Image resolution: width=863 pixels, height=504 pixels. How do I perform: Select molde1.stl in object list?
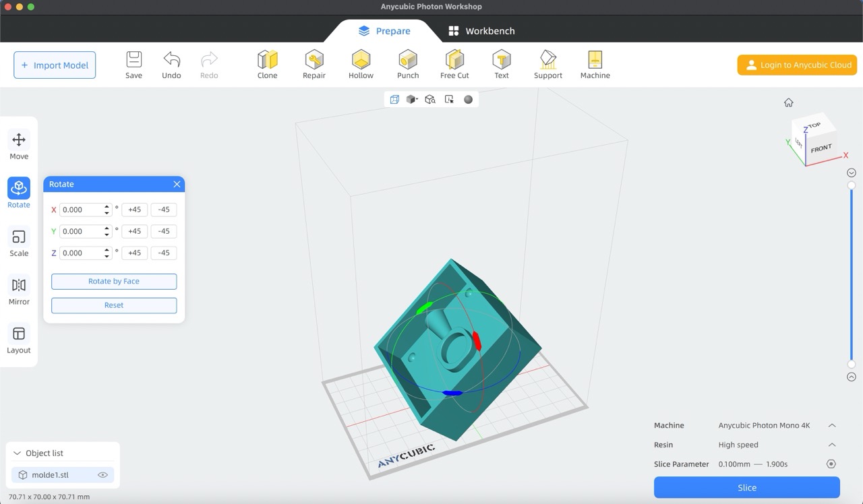tap(63, 475)
